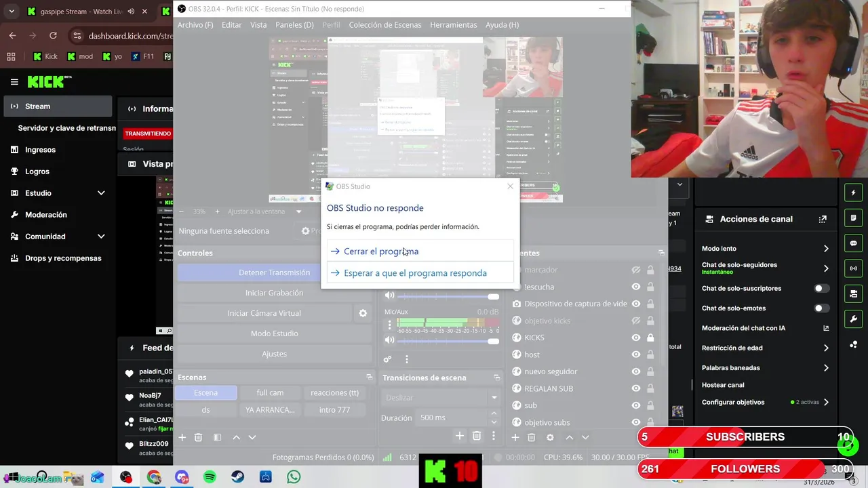
Task: Hide the 'host' source
Action: tap(635, 354)
